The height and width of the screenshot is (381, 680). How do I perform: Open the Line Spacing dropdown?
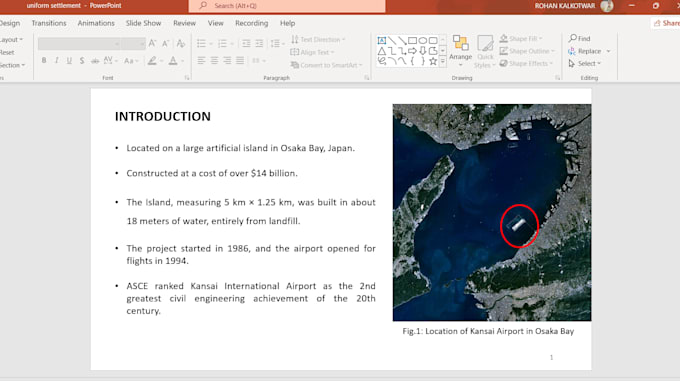coord(277,43)
